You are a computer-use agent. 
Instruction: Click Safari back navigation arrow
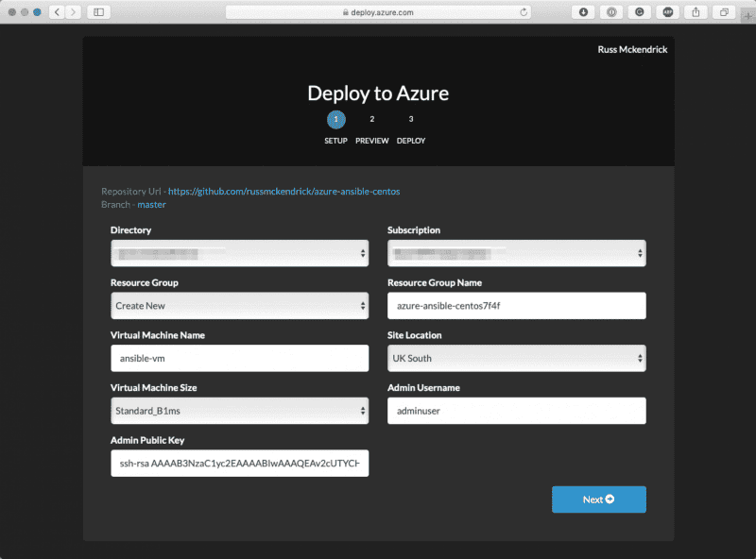(55, 12)
